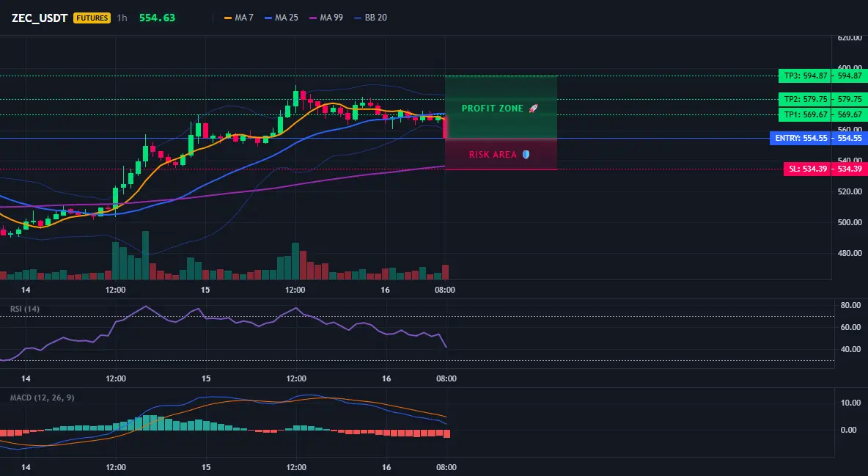Screen dimensions: 868x476
Task: Click the 480.00 price axis value
Action: coord(850,253)
